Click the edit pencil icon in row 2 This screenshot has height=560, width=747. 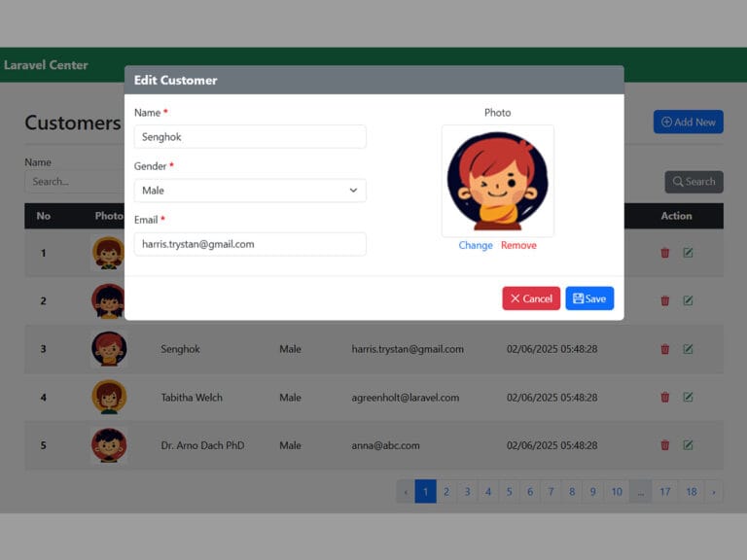click(688, 300)
